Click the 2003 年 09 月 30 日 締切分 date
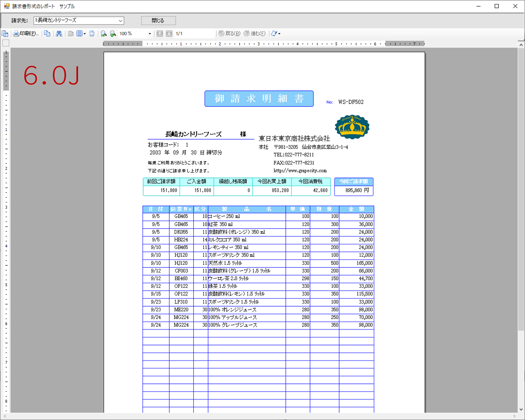The width and height of the screenshot is (525, 420). (186, 153)
